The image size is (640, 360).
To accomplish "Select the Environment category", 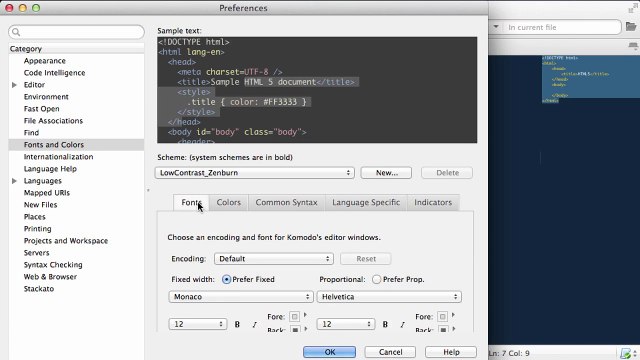I will (x=46, y=97).
